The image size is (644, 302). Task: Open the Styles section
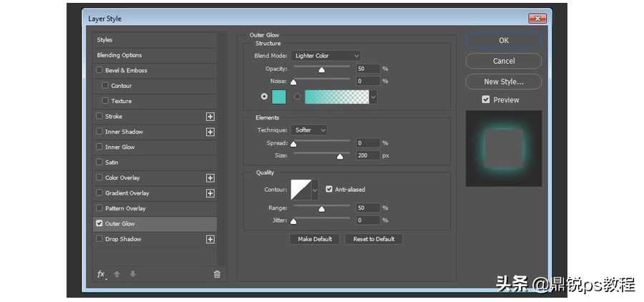(x=155, y=40)
